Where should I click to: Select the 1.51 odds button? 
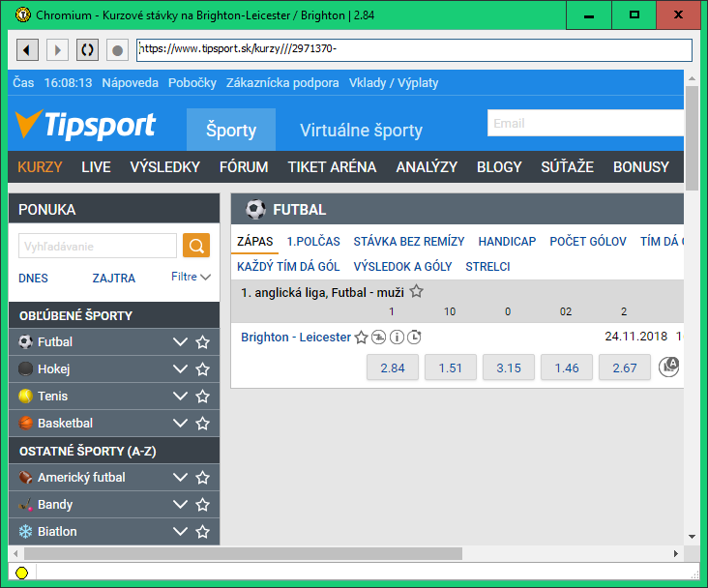click(450, 367)
